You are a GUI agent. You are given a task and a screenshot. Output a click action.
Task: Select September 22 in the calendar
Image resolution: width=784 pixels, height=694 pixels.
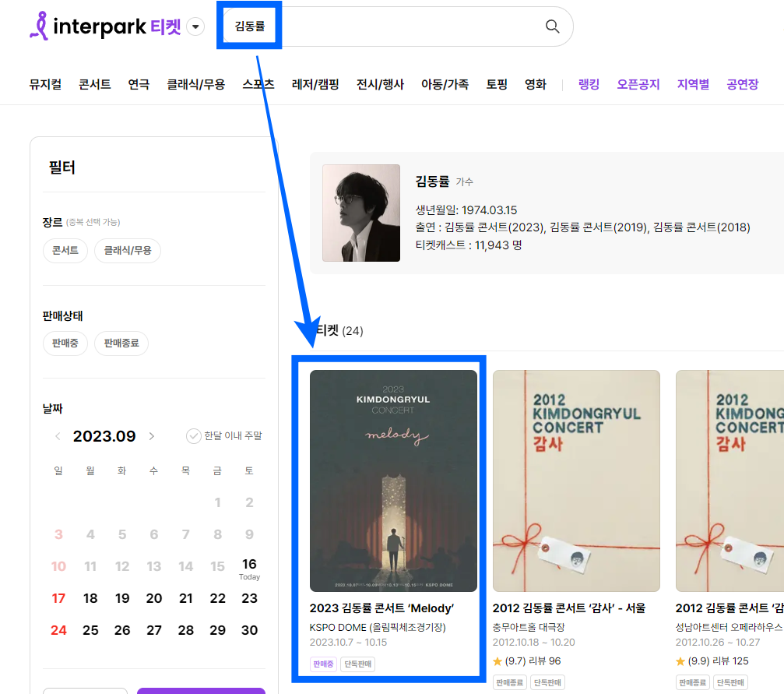pyautogui.click(x=217, y=598)
